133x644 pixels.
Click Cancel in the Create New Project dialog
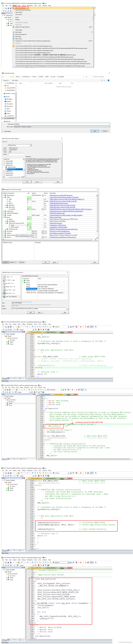(105, 131)
